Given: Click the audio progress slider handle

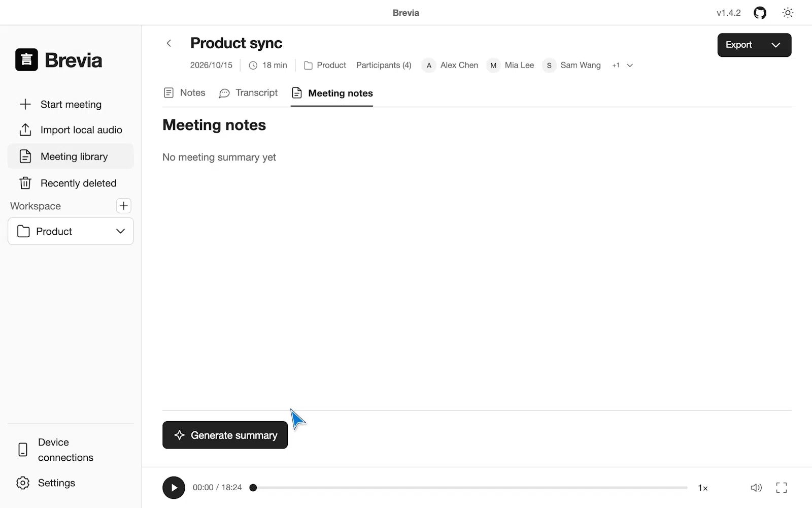Looking at the screenshot, I should tap(253, 488).
